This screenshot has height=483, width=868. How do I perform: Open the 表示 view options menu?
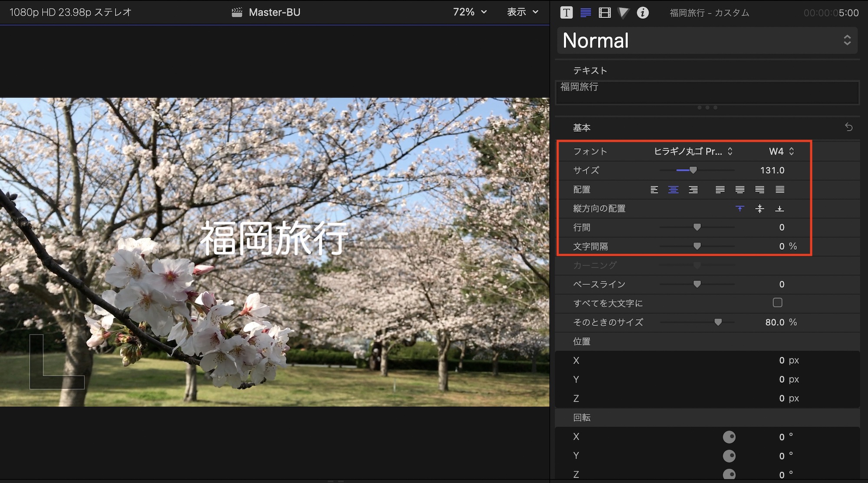pos(523,12)
